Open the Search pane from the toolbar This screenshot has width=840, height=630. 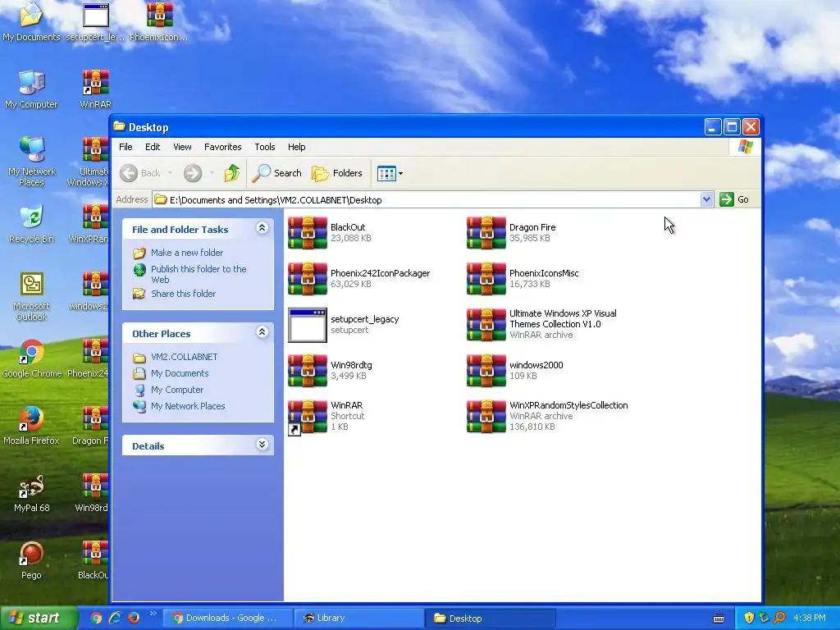(x=277, y=173)
